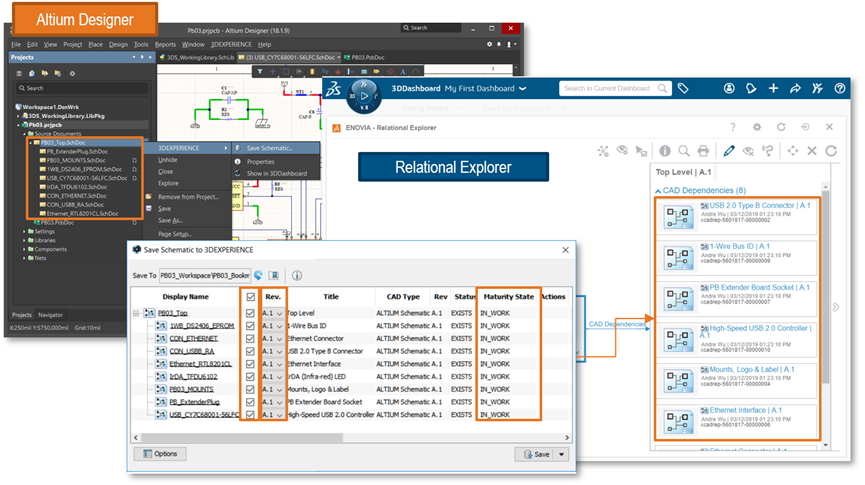Uncheck the PB_ExtenderPlug row checkbox
This screenshot has width=865, height=485.
click(250, 402)
